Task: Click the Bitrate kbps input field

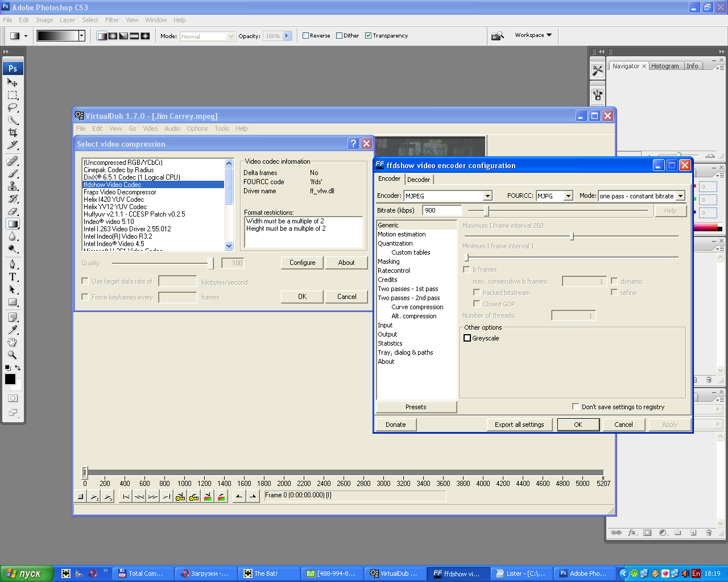Action: pos(442,210)
